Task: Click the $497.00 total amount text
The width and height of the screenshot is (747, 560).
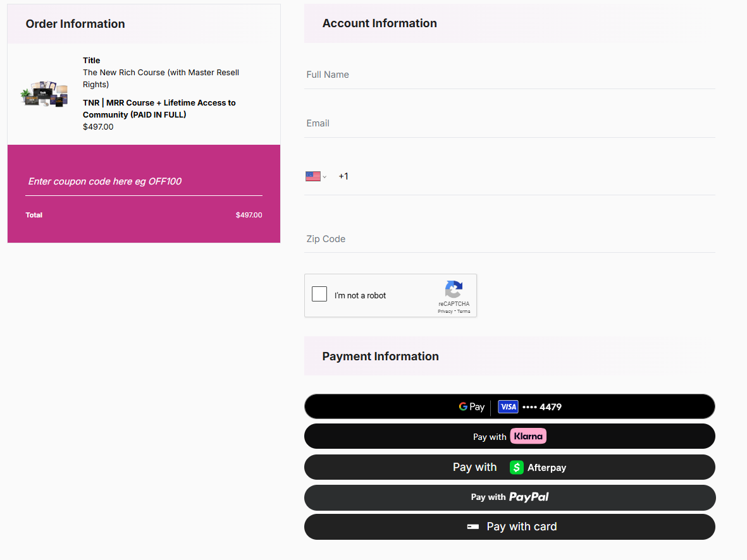Action: (x=249, y=216)
